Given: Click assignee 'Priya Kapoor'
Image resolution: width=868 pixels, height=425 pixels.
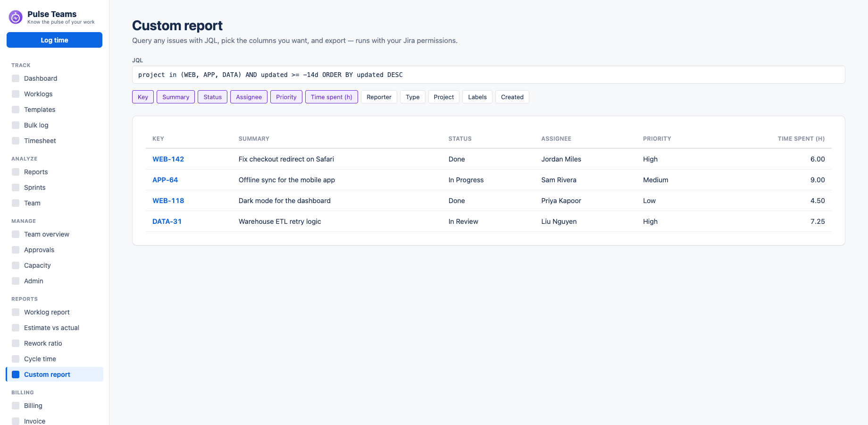Looking at the screenshot, I should pos(561,201).
